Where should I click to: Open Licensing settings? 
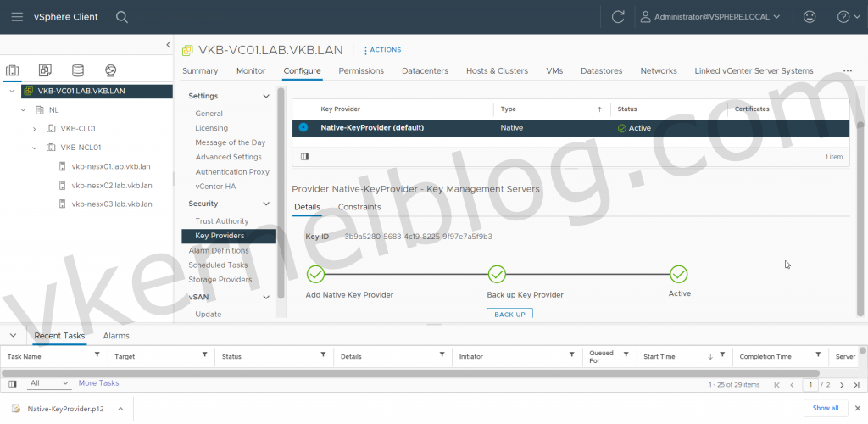(x=211, y=128)
